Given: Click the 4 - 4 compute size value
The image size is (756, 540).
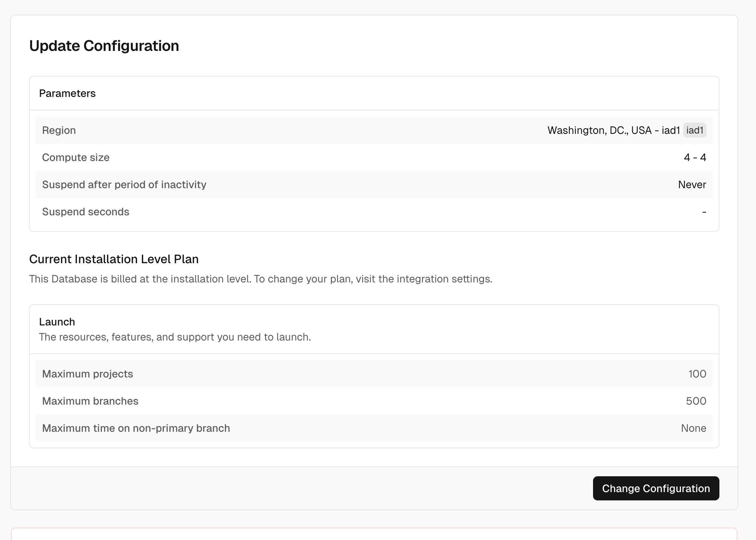Looking at the screenshot, I should (x=695, y=157).
